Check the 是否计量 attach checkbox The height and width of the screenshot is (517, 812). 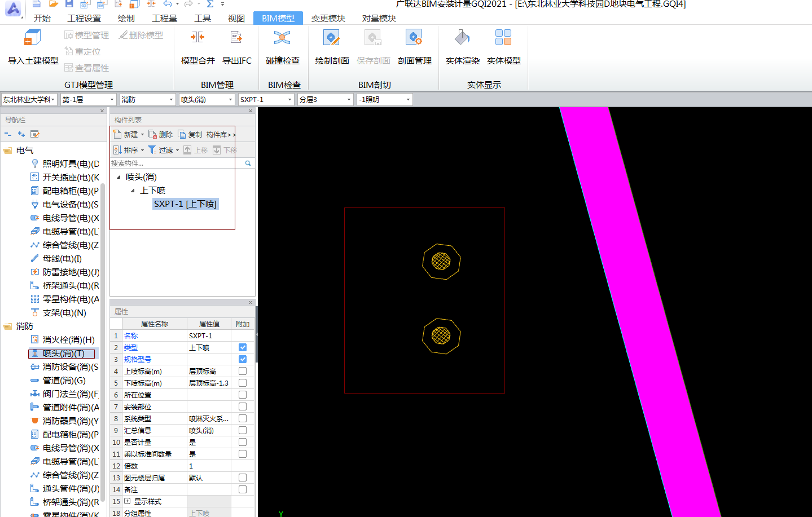point(243,442)
